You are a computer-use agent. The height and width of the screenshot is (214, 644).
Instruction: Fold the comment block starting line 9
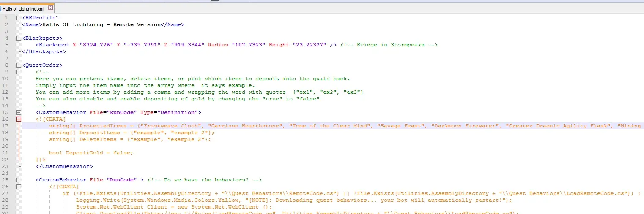[18, 72]
